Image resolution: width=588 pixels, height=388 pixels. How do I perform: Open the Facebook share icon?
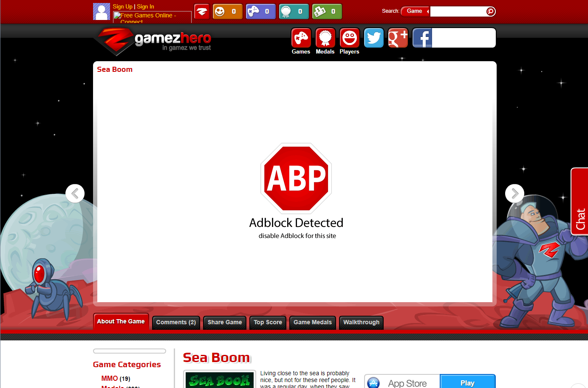click(422, 38)
